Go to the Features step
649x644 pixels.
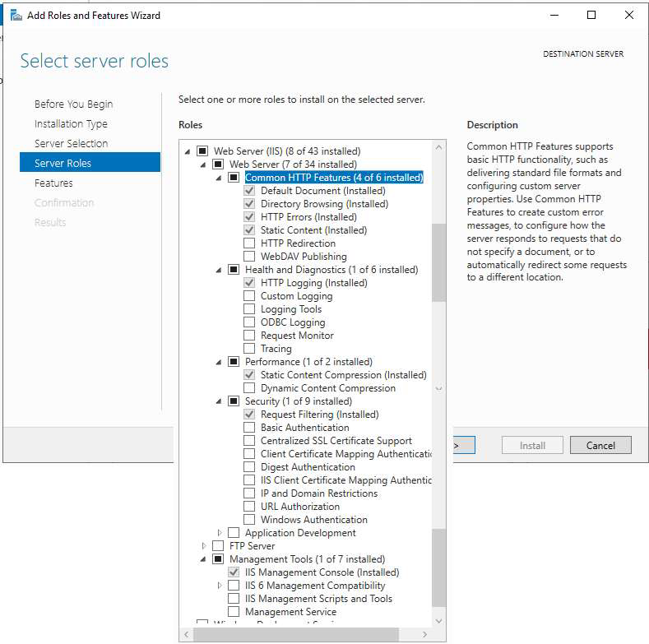tap(53, 183)
